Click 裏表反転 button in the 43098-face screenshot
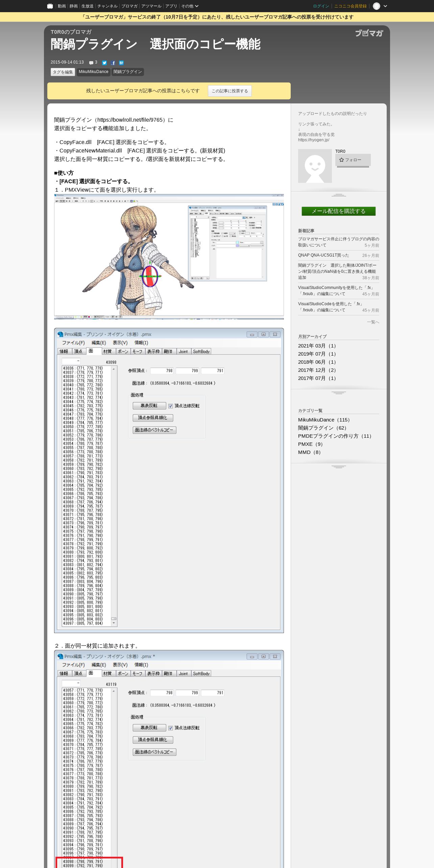This screenshot has width=434, height=868. pos(149,406)
